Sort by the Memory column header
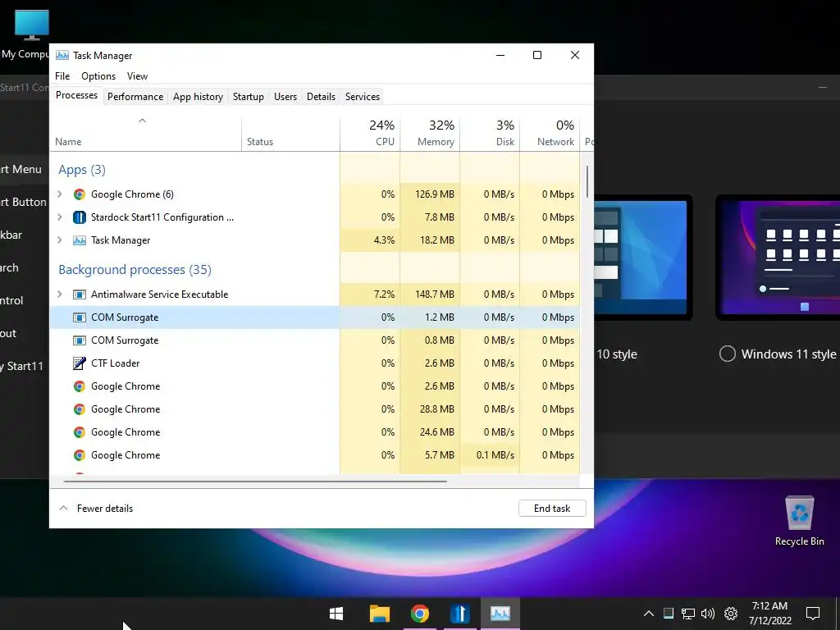Screen dimensions: 840x630 (430, 133)
